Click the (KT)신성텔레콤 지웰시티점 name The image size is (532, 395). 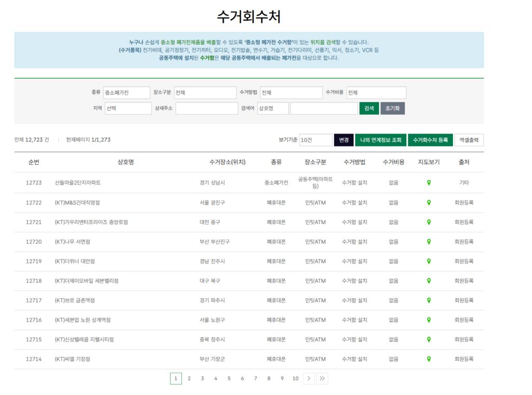tap(84, 339)
